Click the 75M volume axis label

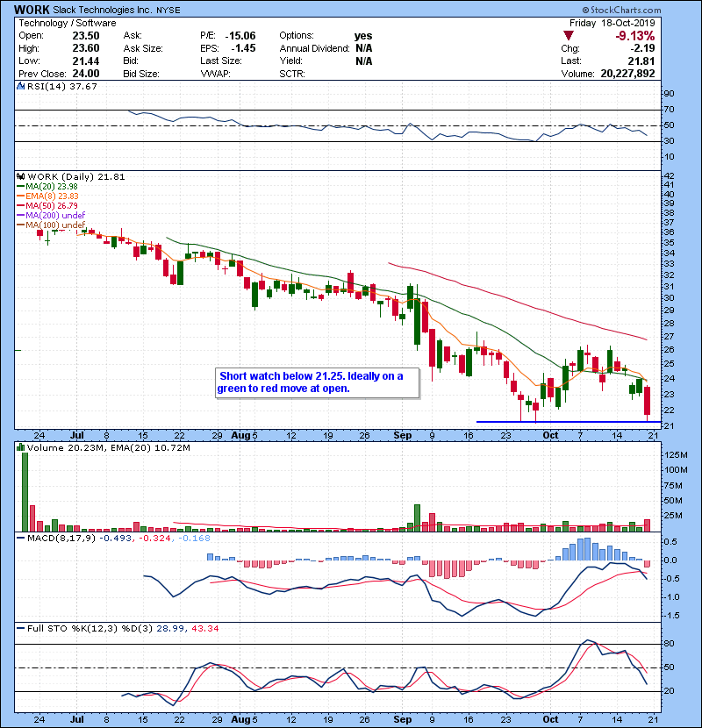click(674, 486)
